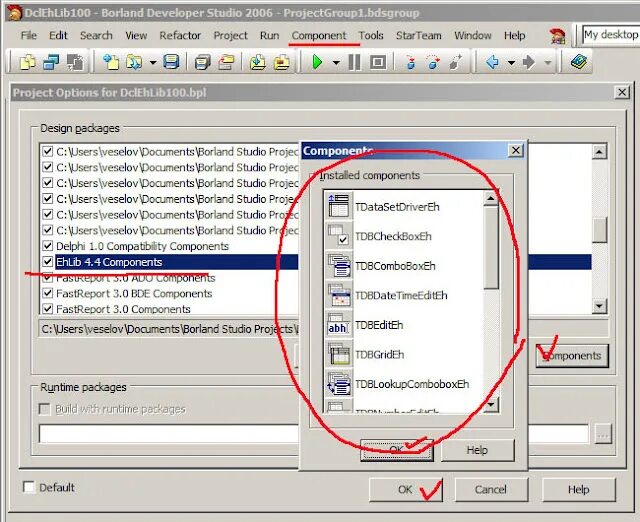Click the Program Reset (stop) icon
The height and width of the screenshot is (522, 640).
(x=378, y=62)
